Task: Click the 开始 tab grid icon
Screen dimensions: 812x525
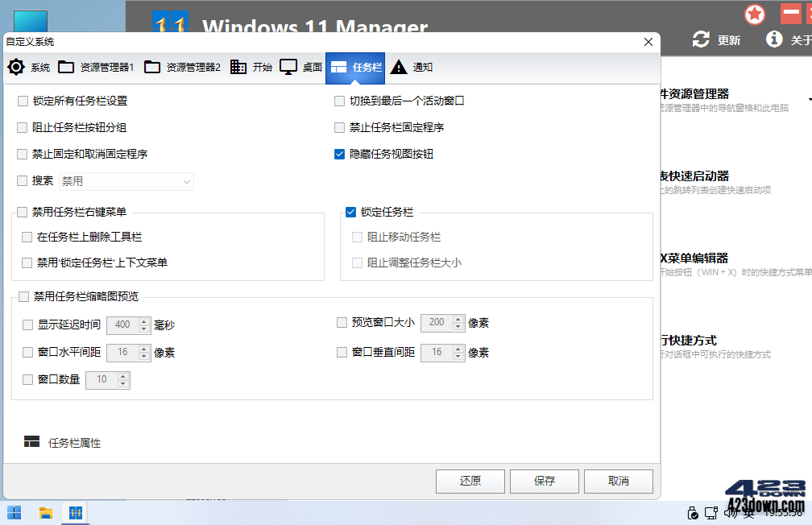Action: coord(238,68)
